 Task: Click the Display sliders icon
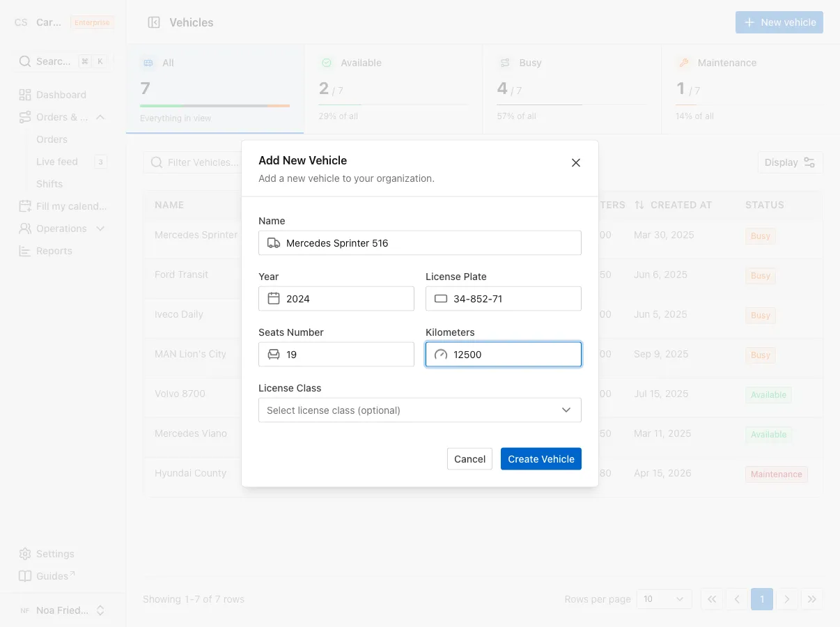809,162
